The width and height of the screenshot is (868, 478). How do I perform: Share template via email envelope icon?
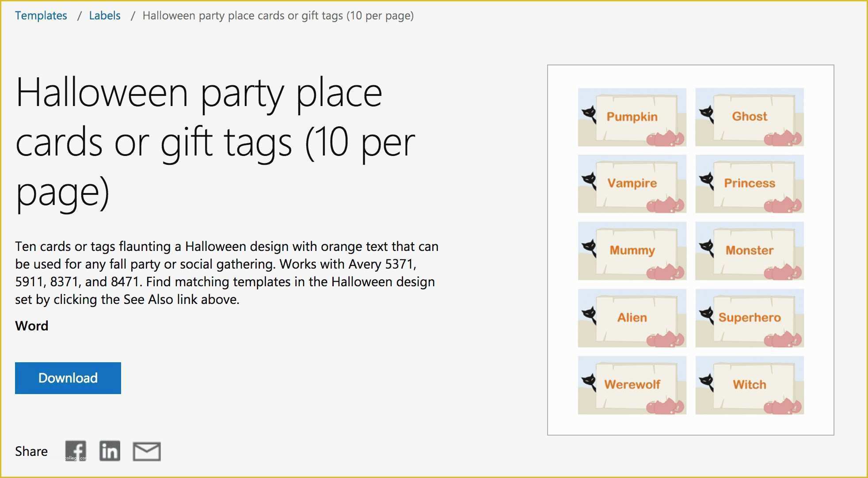(x=147, y=451)
